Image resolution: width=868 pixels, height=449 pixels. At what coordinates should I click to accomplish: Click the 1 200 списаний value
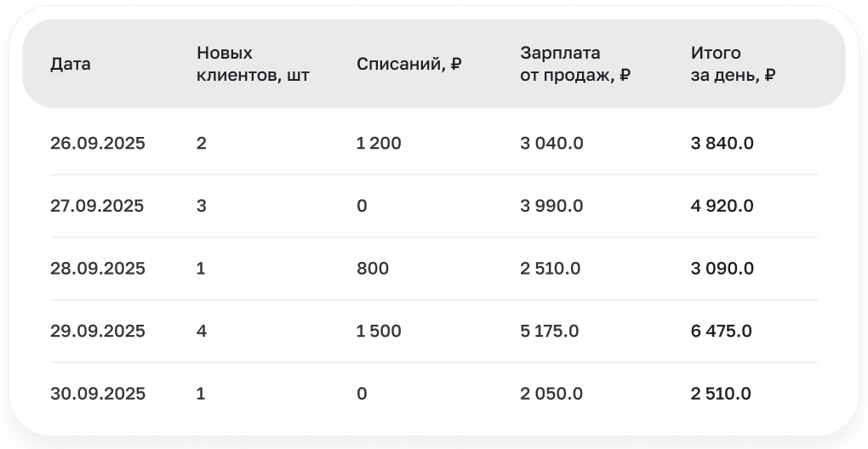pyautogui.click(x=379, y=143)
